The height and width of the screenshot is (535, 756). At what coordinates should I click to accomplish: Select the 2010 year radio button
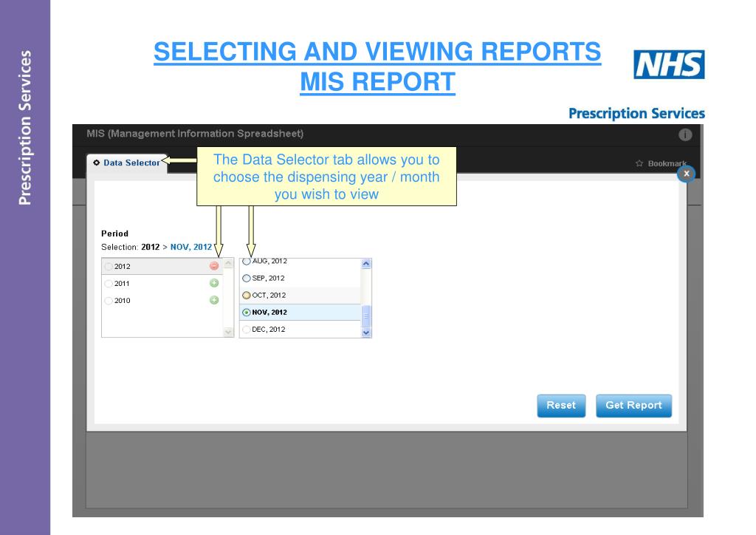click(109, 301)
